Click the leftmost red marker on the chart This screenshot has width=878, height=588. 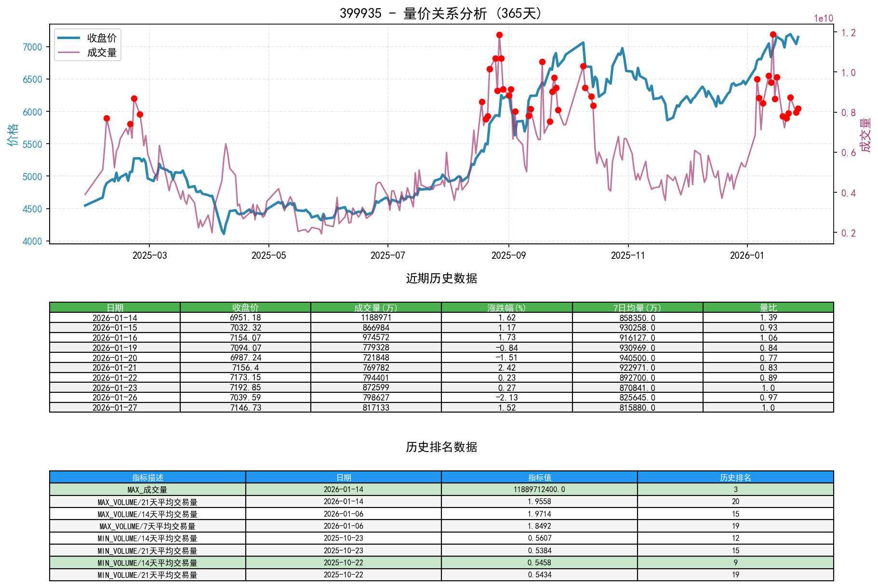pyautogui.click(x=106, y=118)
